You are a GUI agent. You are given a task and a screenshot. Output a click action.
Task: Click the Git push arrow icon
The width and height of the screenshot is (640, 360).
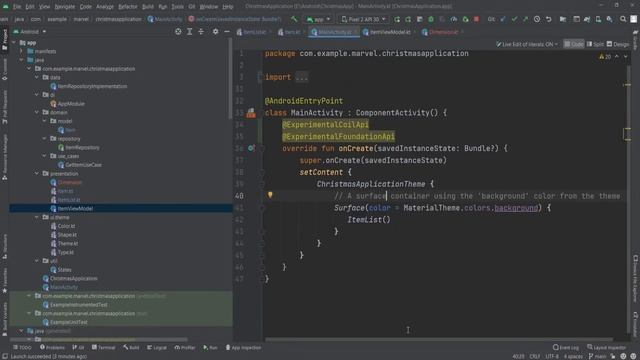pos(525,19)
